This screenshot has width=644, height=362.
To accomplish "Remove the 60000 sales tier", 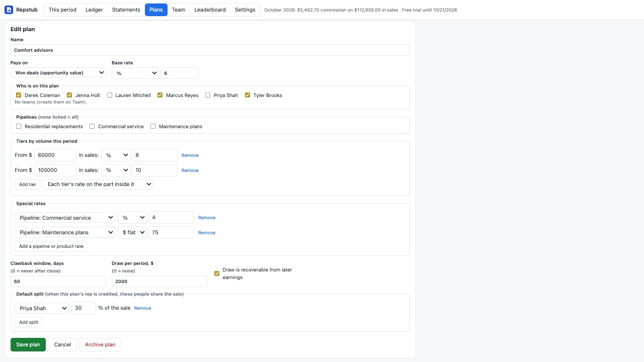I will point(190,155).
